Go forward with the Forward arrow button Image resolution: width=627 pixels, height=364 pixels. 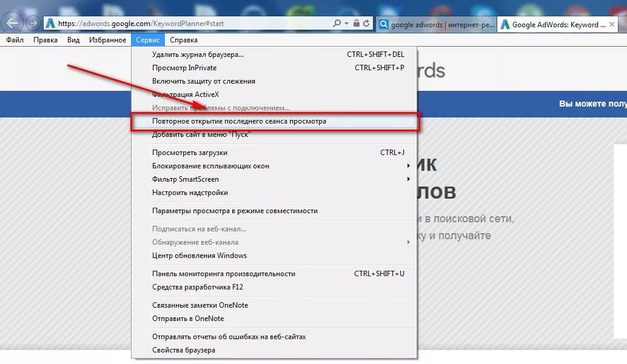click(x=33, y=23)
